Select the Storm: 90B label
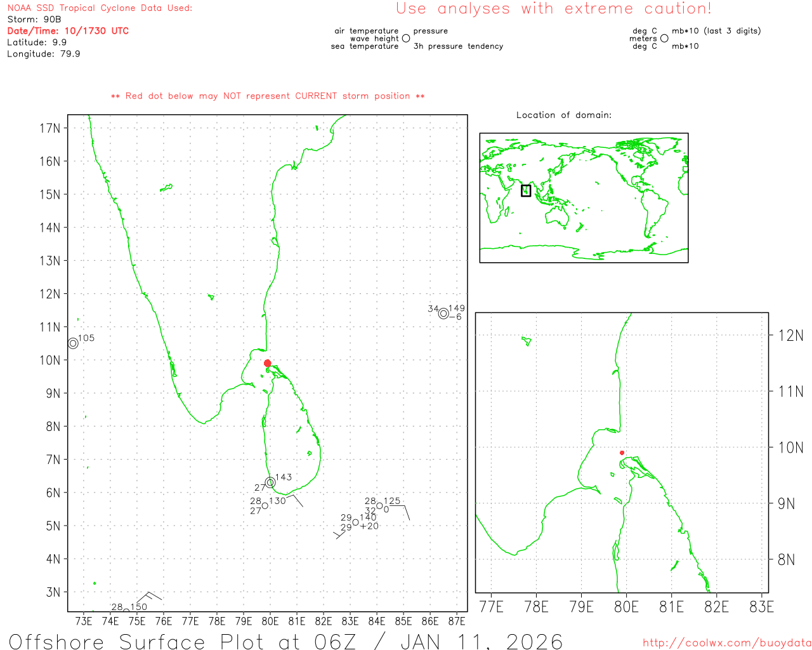Viewport: 812px width, 650px height. pos(34,19)
